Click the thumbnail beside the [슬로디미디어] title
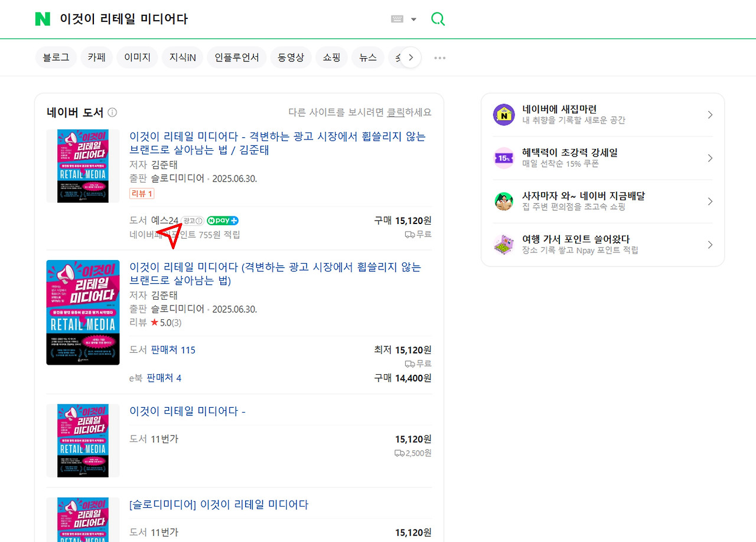This screenshot has height=542, width=756. 83,520
